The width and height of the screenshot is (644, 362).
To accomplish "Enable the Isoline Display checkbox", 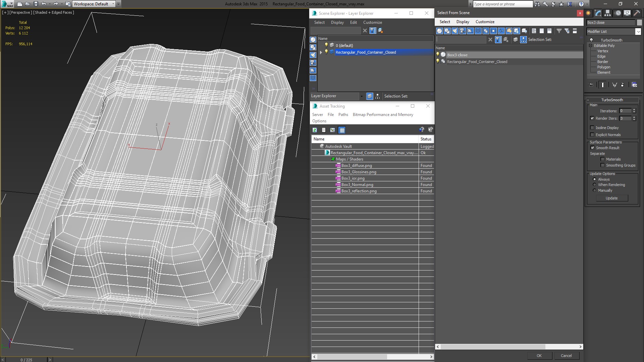I will click(x=592, y=128).
